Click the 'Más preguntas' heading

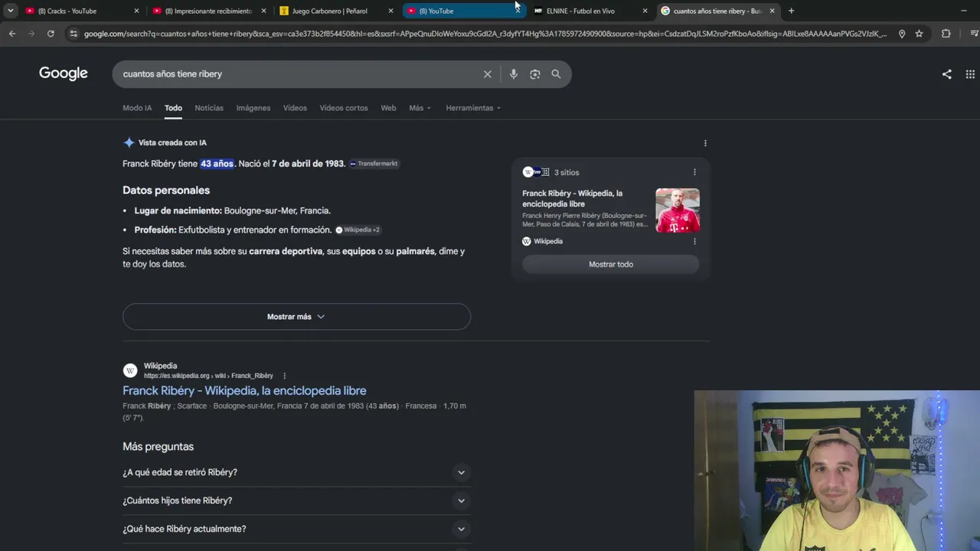click(158, 447)
